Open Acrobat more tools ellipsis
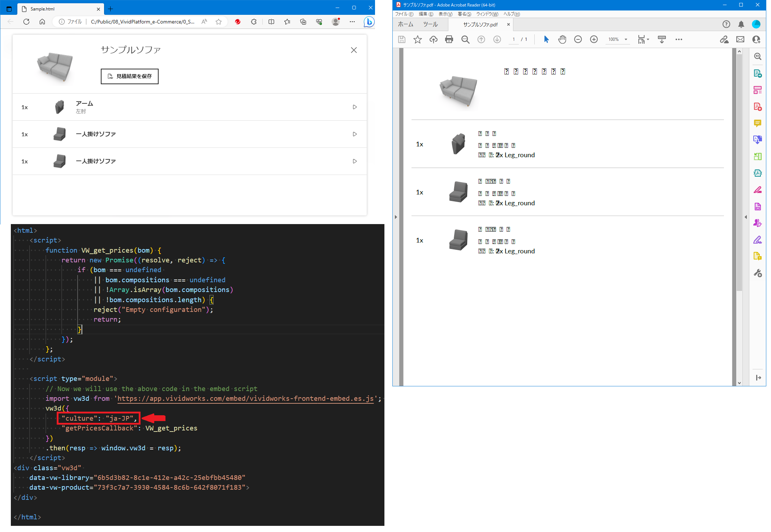Image resolution: width=771 pixels, height=532 pixels. click(x=679, y=39)
